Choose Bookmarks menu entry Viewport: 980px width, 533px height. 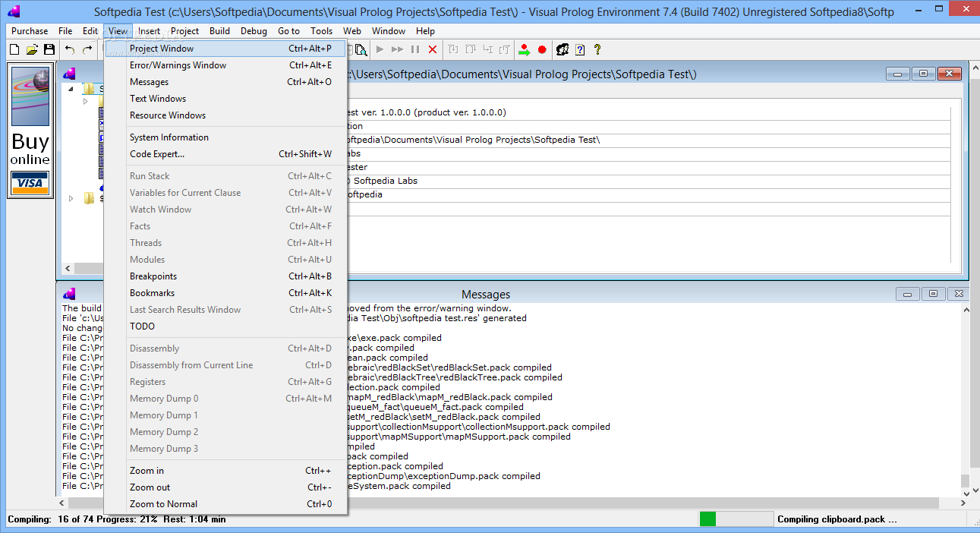click(x=225, y=293)
